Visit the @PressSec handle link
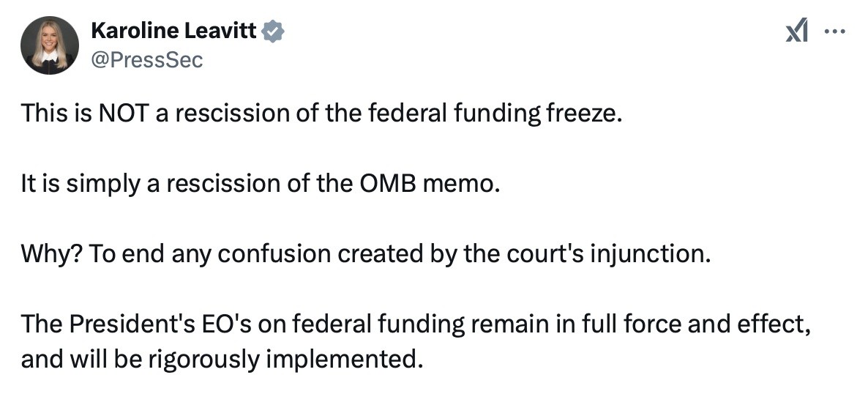 [146, 60]
